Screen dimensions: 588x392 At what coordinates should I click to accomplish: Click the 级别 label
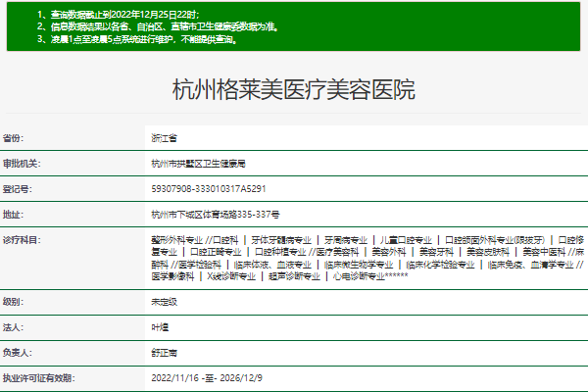13,302
